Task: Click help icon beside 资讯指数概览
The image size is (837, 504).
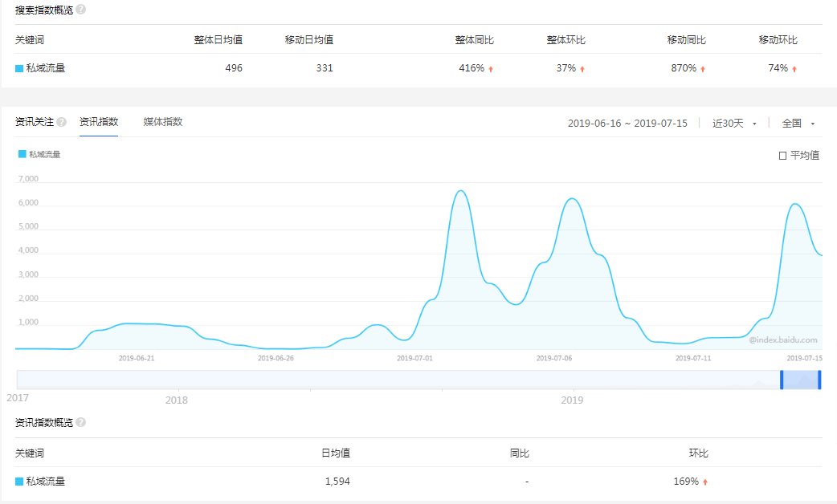Action: (80, 422)
